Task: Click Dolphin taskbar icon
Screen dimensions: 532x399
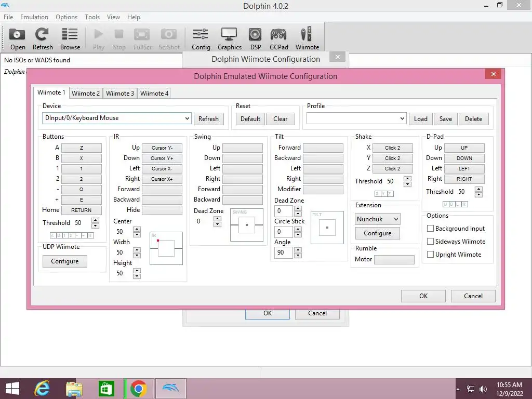Action: (171, 389)
